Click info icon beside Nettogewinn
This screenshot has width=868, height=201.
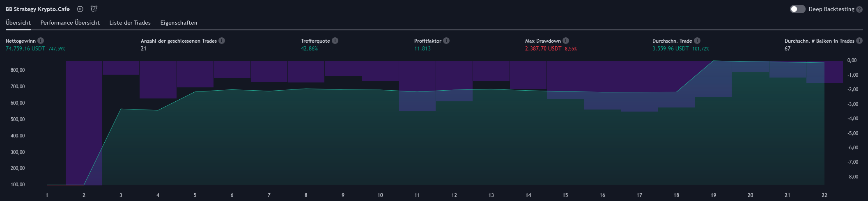(41, 41)
